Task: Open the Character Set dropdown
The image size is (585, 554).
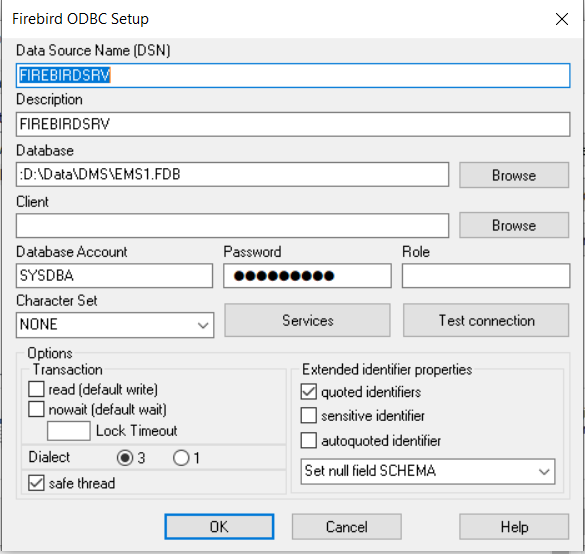Action: (x=115, y=325)
